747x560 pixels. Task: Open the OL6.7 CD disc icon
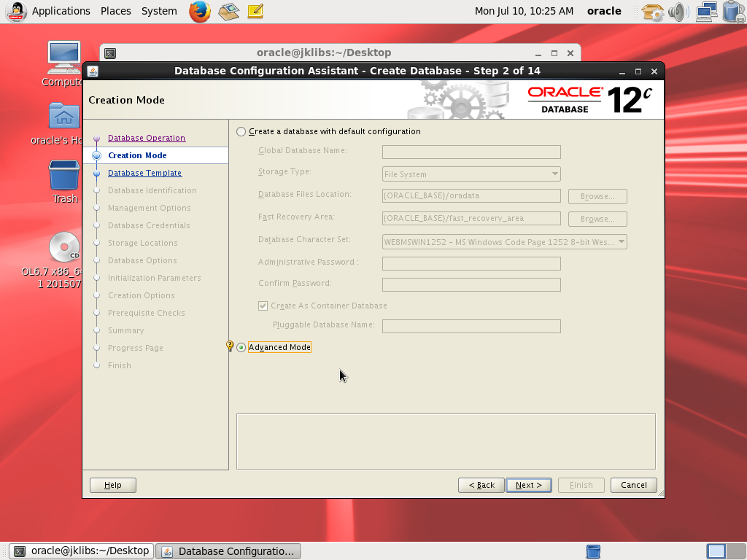(64, 248)
